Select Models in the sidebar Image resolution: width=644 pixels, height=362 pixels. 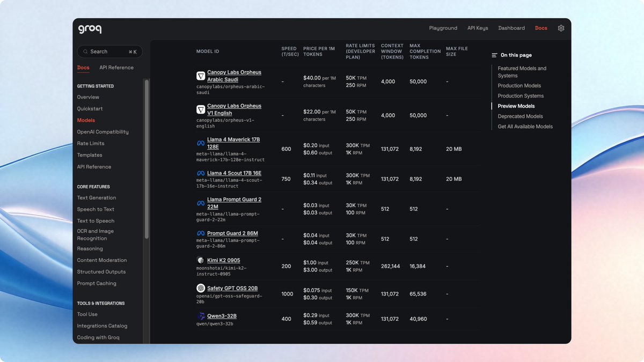coord(86,120)
